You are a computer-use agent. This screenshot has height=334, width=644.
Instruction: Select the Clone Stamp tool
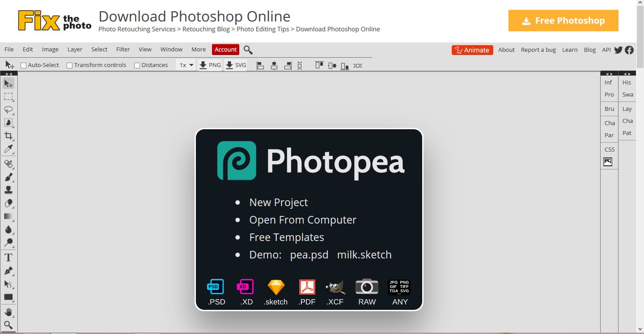8,190
